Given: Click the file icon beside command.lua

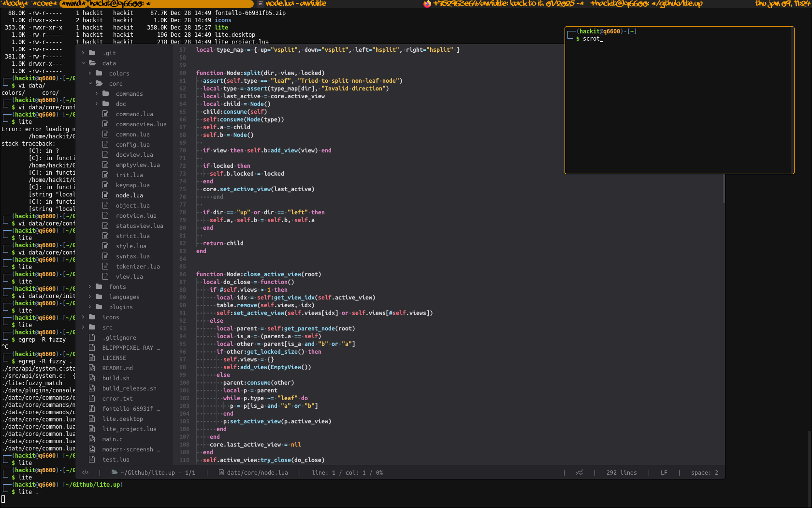Looking at the screenshot, I should pos(105,114).
